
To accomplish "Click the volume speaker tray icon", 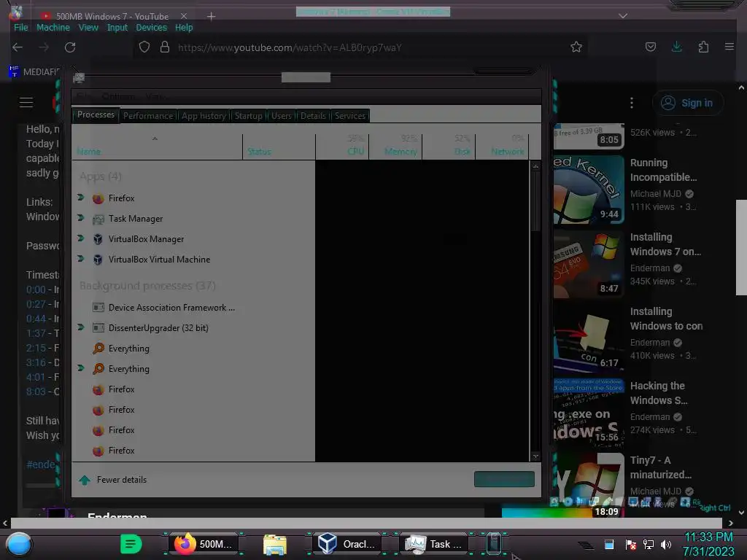I will coord(666,544).
